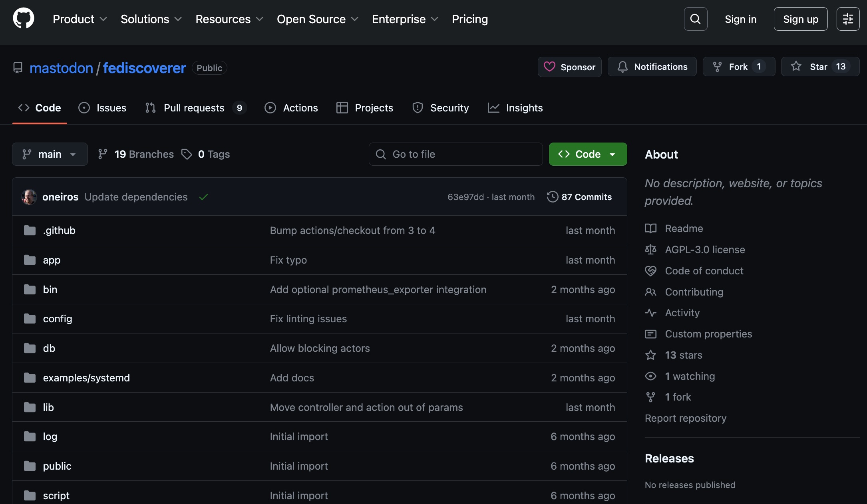Expand the Resources menu
Viewport: 867px width, 504px height.
(x=229, y=19)
